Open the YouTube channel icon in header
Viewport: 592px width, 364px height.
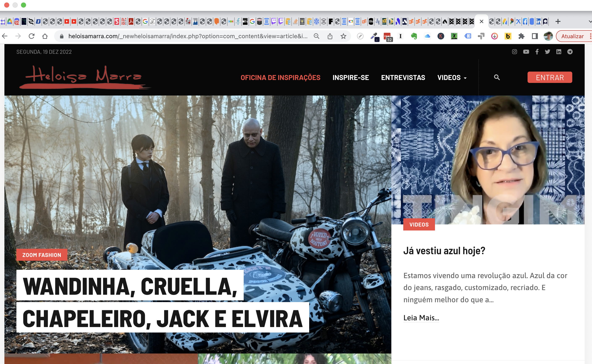pyautogui.click(x=526, y=52)
